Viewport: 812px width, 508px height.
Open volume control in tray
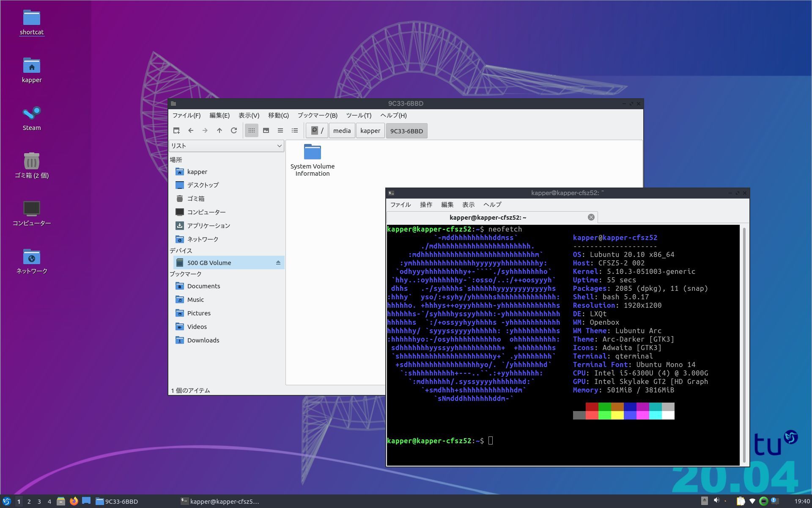point(716,501)
